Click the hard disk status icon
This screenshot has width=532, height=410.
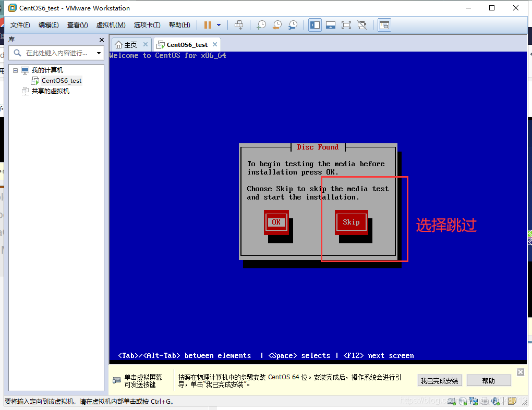click(452, 401)
